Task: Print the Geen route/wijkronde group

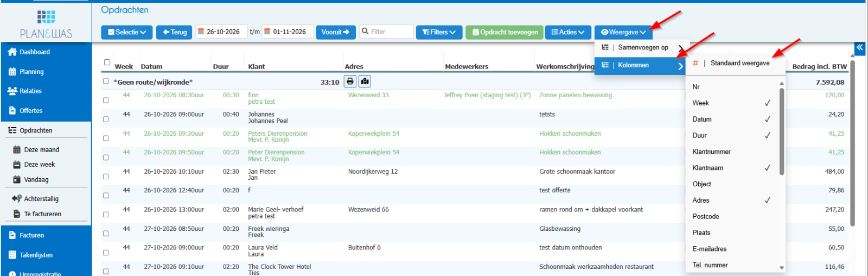Action: 350,81
